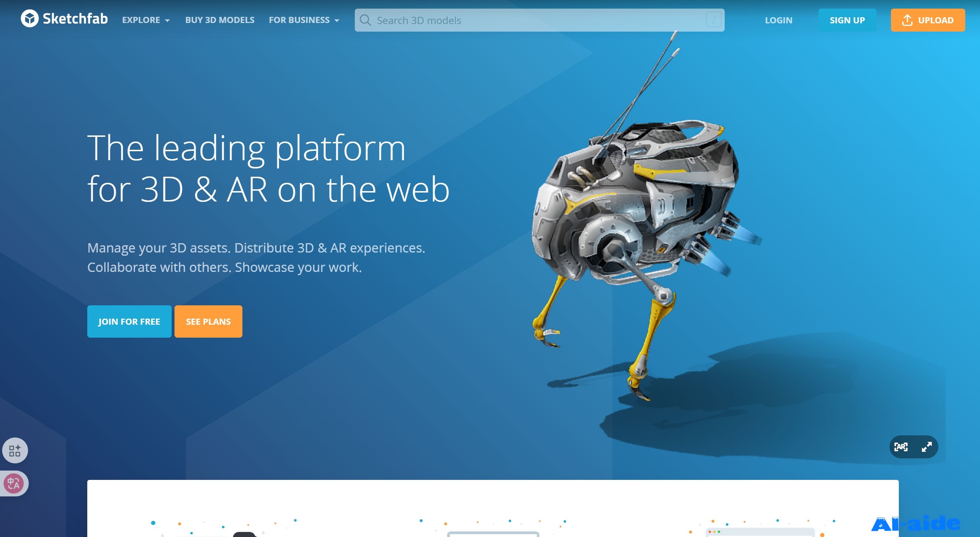Go to Buy 3D Models
Viewport: 980px width, 537px height.
[219, 20]
